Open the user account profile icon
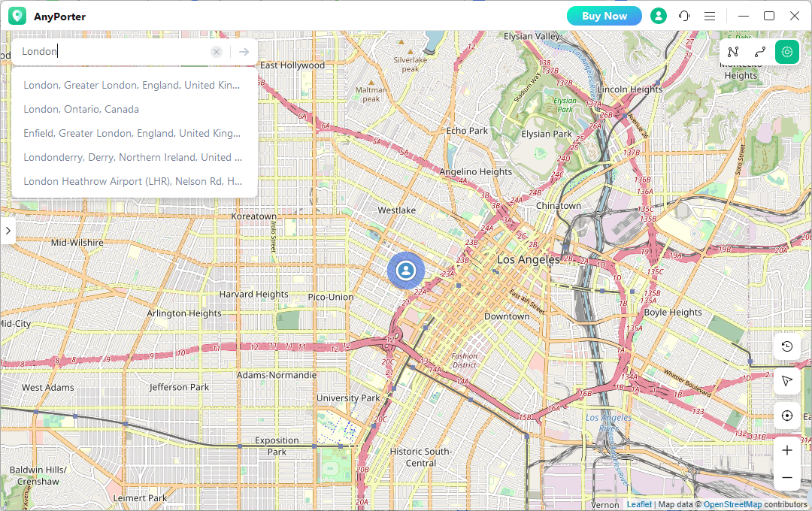 659,16
